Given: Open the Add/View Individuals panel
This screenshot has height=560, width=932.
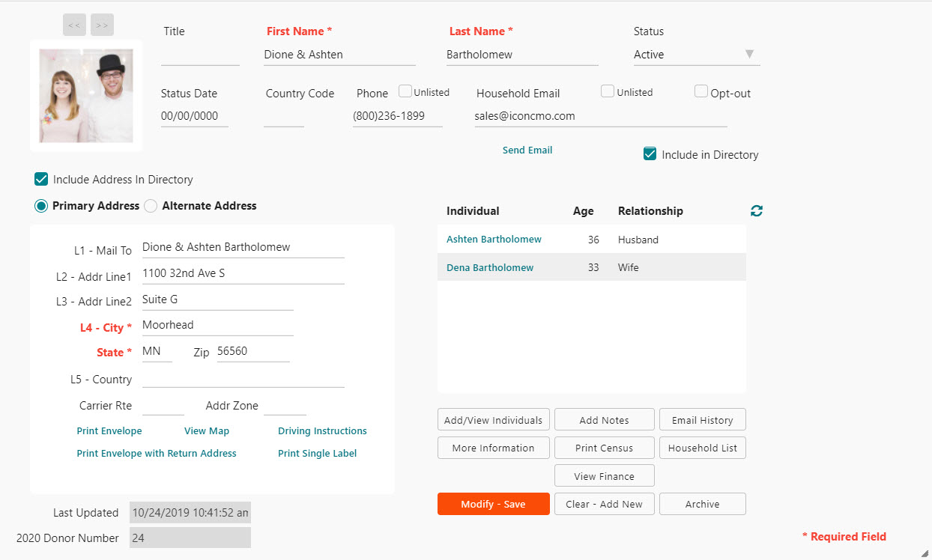Looking at the screenshot, I should pyautogui.click(x=493, y=419).
